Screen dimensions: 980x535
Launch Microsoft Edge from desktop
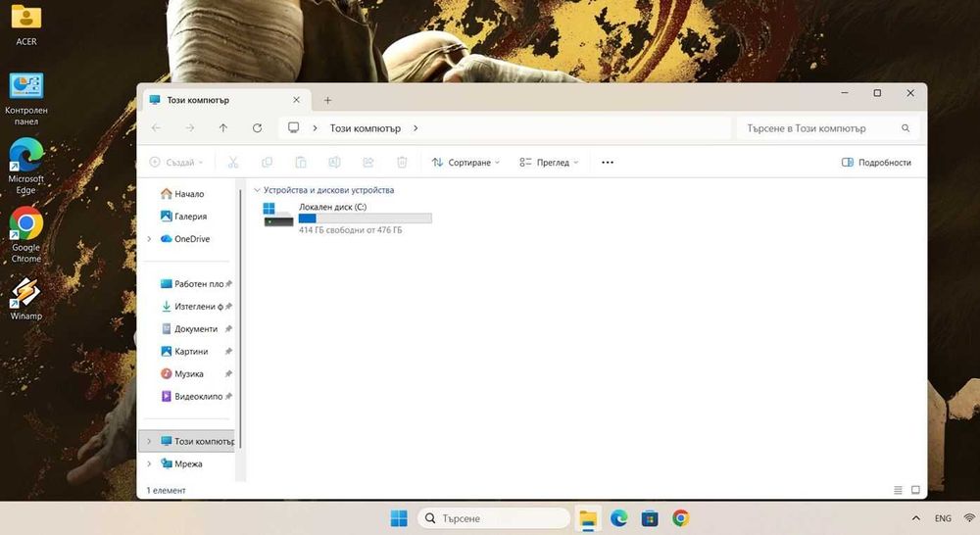coord(26,167)
